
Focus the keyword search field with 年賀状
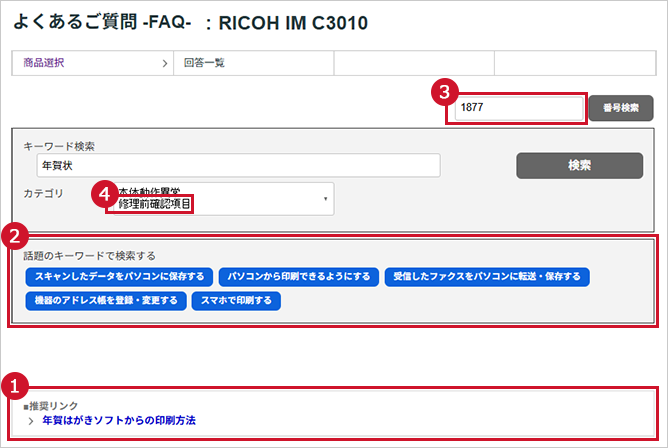click(239, 165)
